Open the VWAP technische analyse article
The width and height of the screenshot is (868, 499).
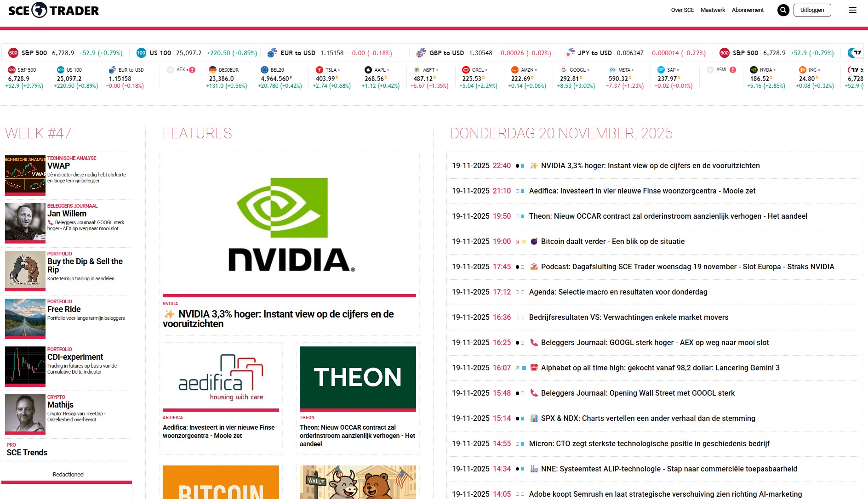58,166
